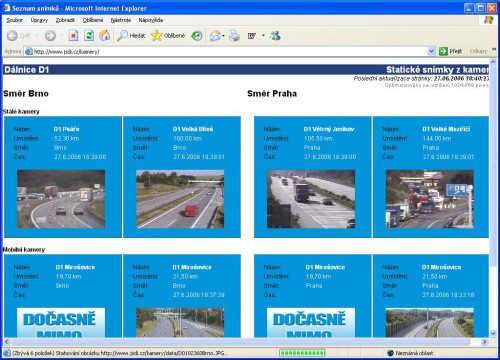The height and width of the screenshot is (360, 500).
Task: Click the Back navigation arrow icon
Action: pos(12,35)
